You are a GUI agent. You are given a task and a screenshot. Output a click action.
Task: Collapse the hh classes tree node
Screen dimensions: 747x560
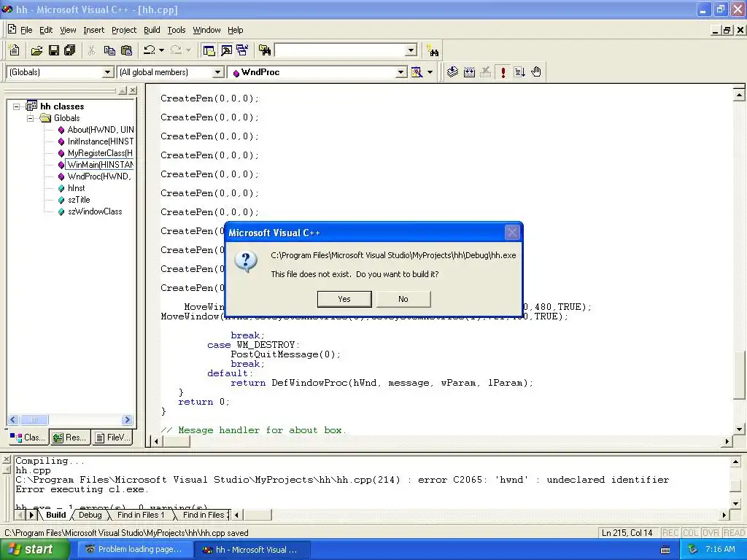(17, 106)
